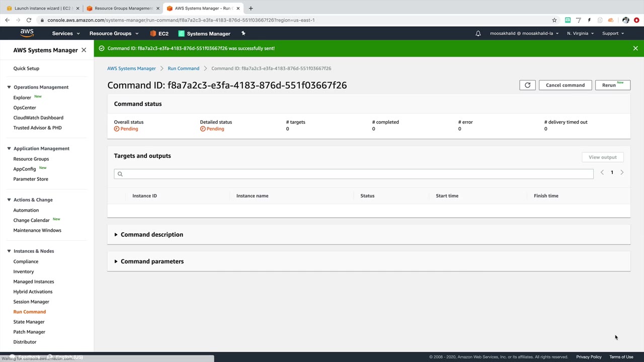The width and height of the screenshot is (644, 362).
Task: Open the moosakhalid account dropdown
Action: pos(524,34)
